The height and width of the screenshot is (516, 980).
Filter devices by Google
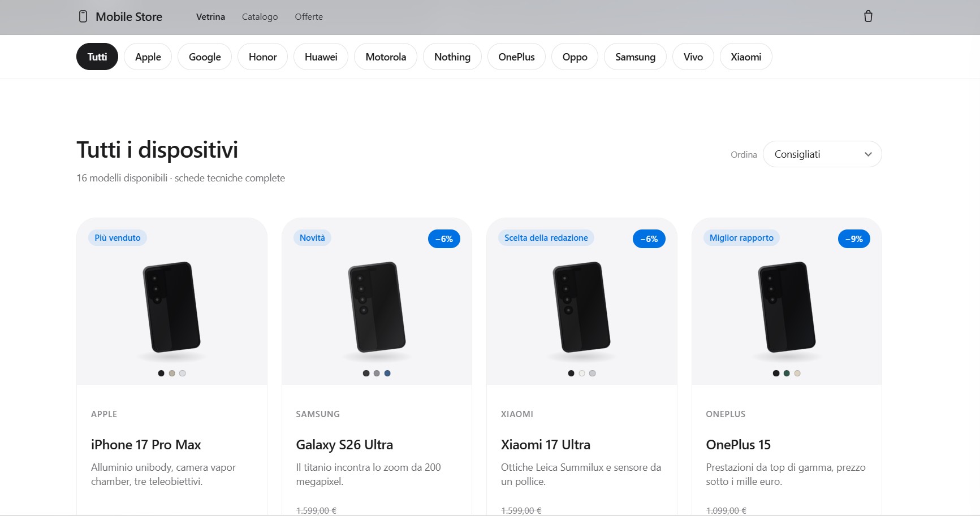pyautogui.click(x=205, y=57)
